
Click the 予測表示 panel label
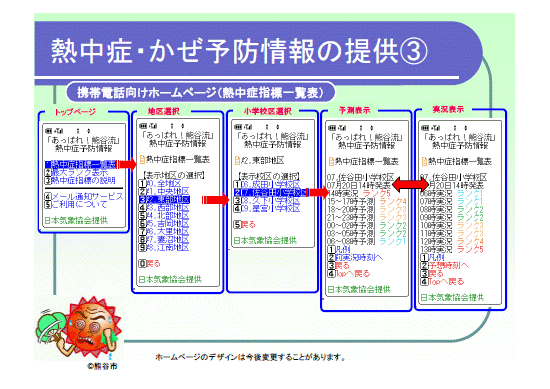pos(354,110)
